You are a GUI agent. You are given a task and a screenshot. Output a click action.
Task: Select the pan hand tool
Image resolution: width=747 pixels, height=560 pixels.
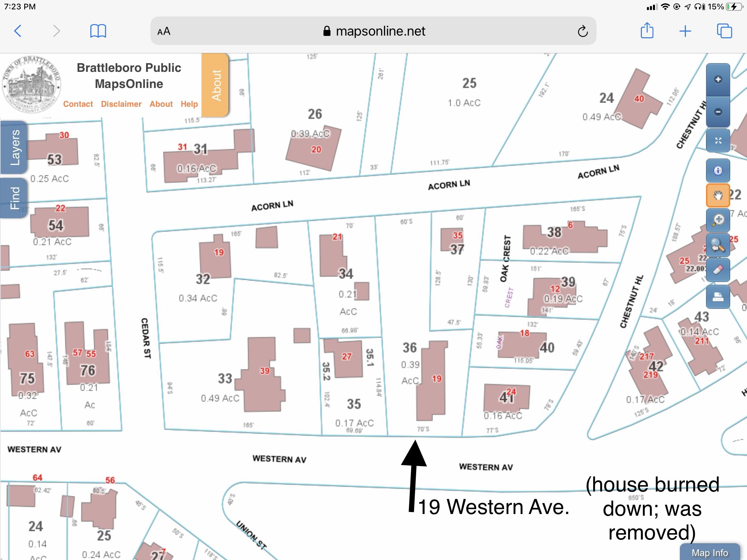coord(718,195)
